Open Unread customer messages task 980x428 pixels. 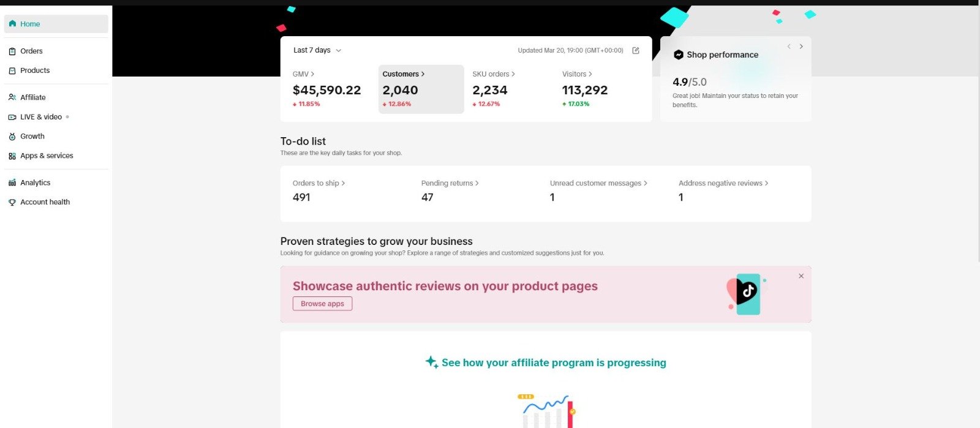point(598,183)
